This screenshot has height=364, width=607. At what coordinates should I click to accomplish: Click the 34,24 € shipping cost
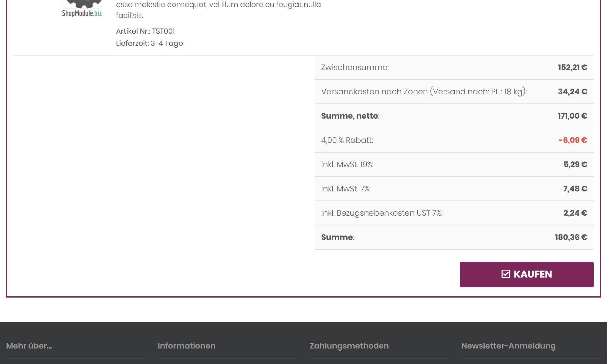point(572,92)
